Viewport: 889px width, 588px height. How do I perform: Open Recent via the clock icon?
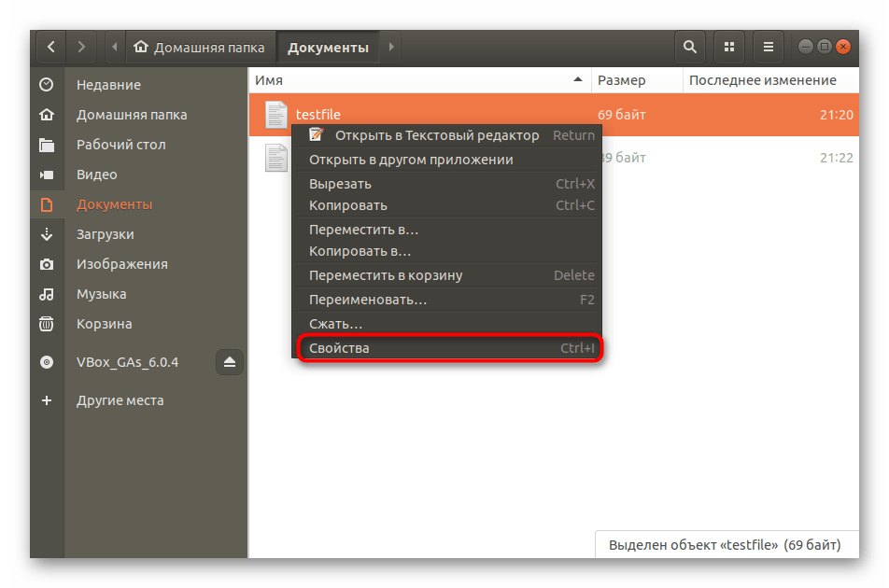coord(47,85)
